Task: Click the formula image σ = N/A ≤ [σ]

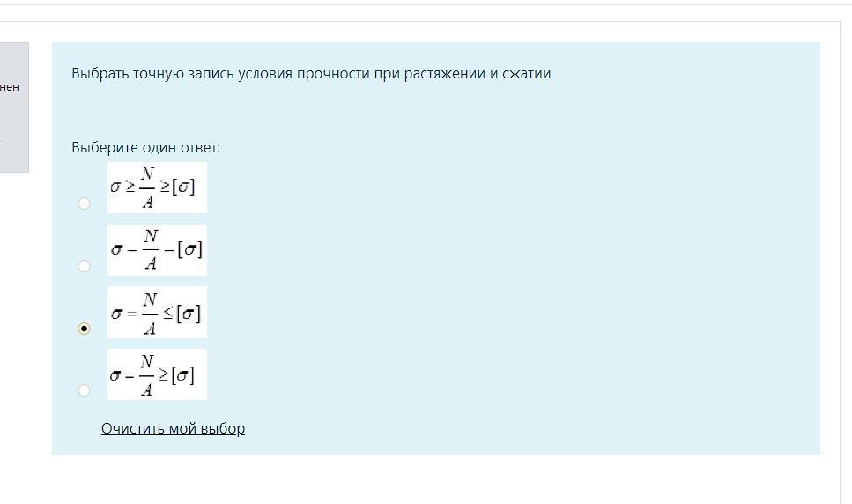Action: pyautogui.click(x=157, y=312)
